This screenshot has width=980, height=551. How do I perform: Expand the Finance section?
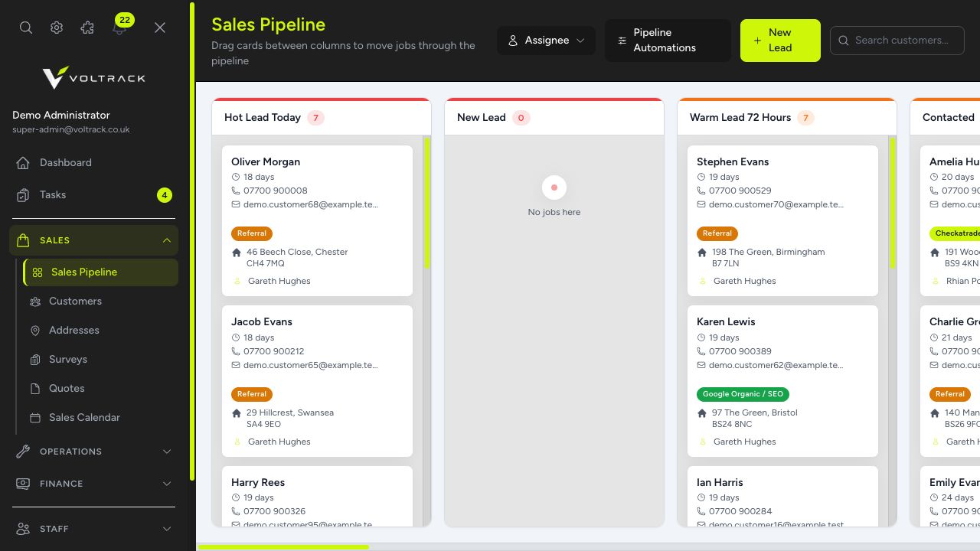(x=93, y=484)
